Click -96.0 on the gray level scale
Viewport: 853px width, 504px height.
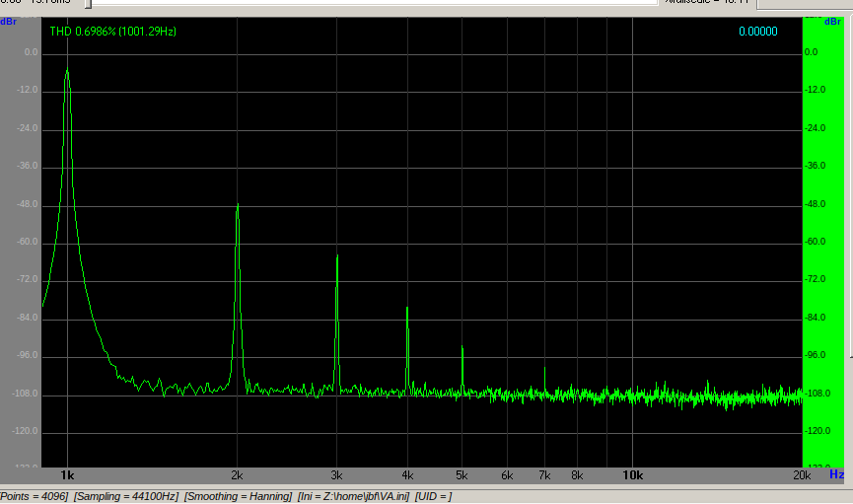click(x=28, y=355)
